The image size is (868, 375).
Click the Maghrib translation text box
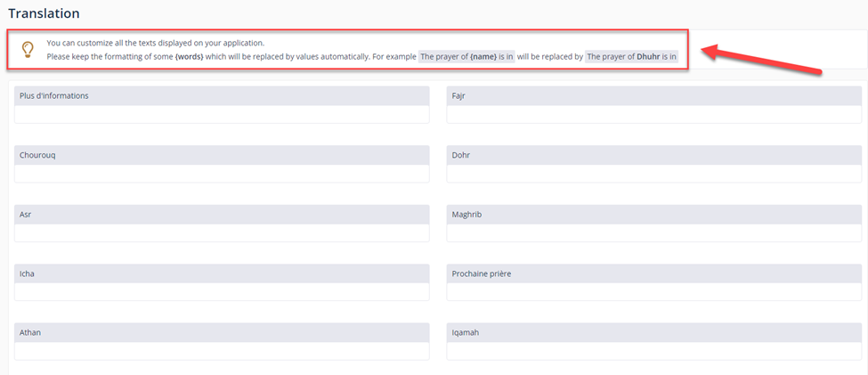click(x=654, y=233)
